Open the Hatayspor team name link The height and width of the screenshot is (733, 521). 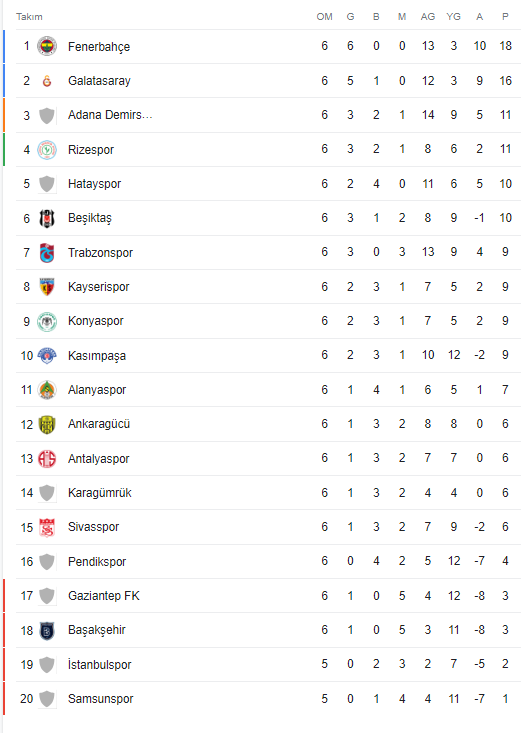click(94, 184)
